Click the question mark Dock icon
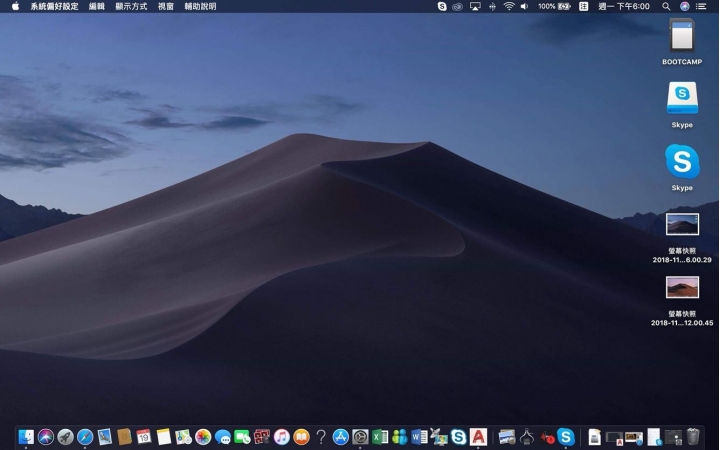Image resolution: width=720 pixels, height=450 pixels. point(321,437)
